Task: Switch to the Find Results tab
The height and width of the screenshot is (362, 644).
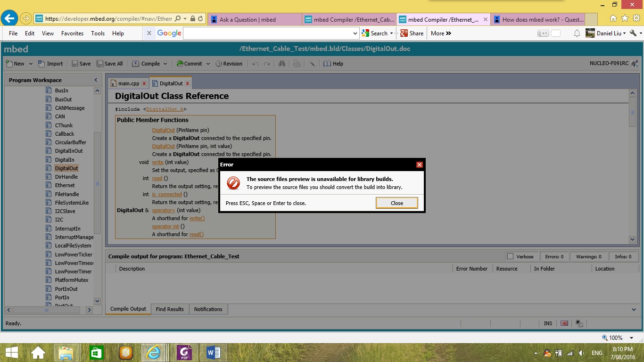Action: pyautogui.click(x=170, y=309)
